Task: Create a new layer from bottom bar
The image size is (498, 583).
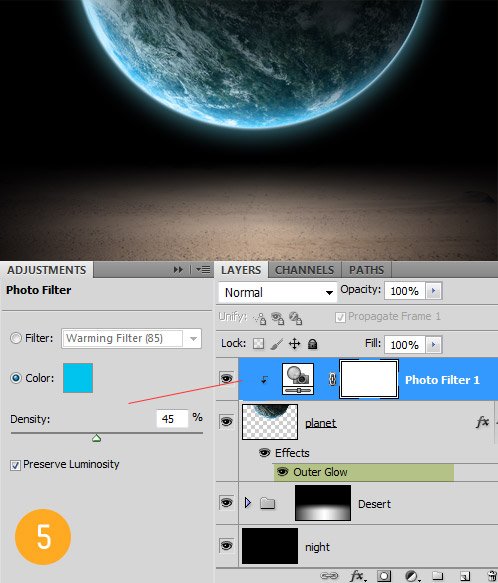Action: [x=465, y=576]
